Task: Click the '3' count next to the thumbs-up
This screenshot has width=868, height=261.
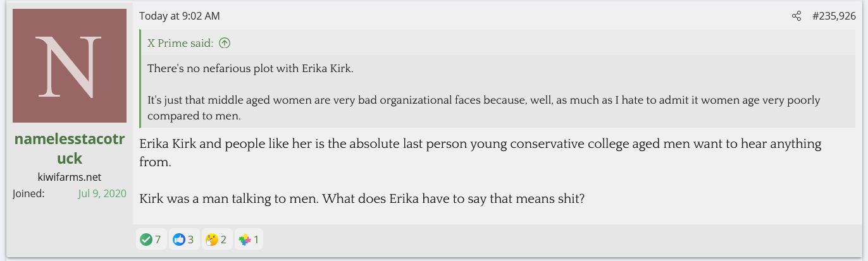Action: pyautogui.click(x=190, y=240)
